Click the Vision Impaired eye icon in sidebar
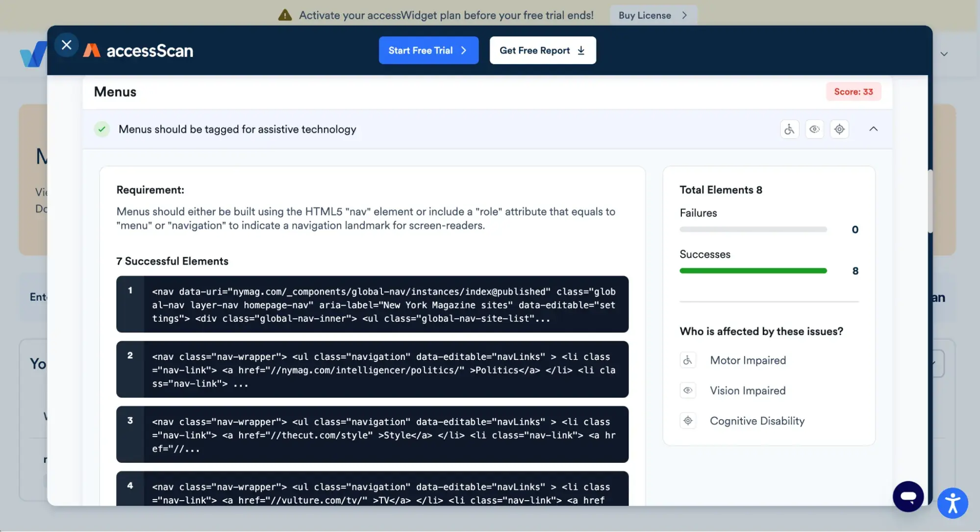This screenshot has height=532, width=980. 688,391
